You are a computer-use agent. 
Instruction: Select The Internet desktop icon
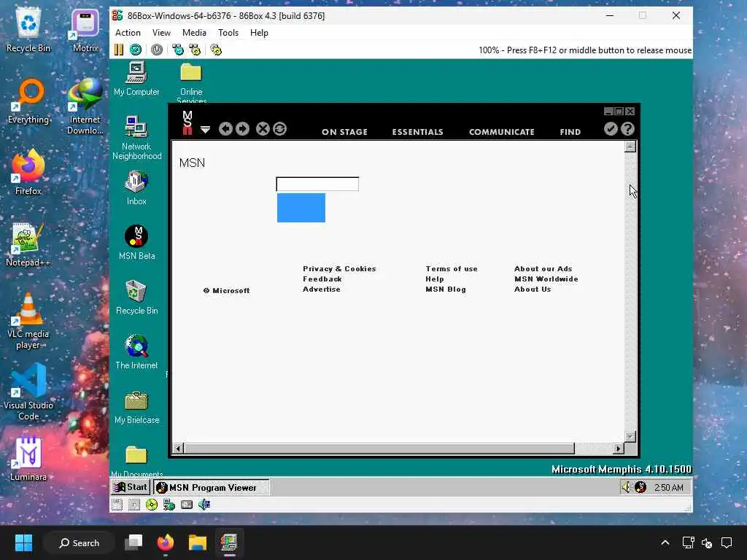coord(136,352)
